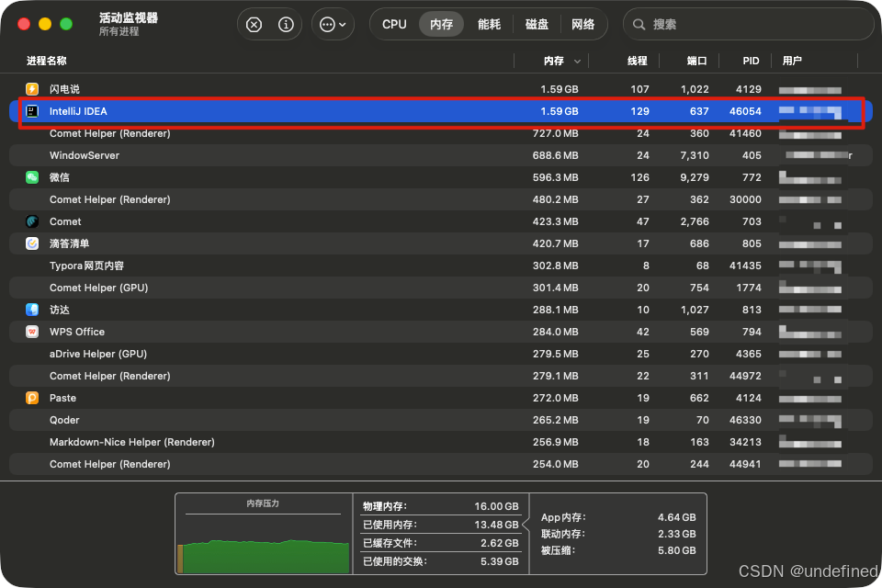This screenshot has height=588, width=882.
Task: Click WindowServer ports value 7,310
Action: [695, 155]
